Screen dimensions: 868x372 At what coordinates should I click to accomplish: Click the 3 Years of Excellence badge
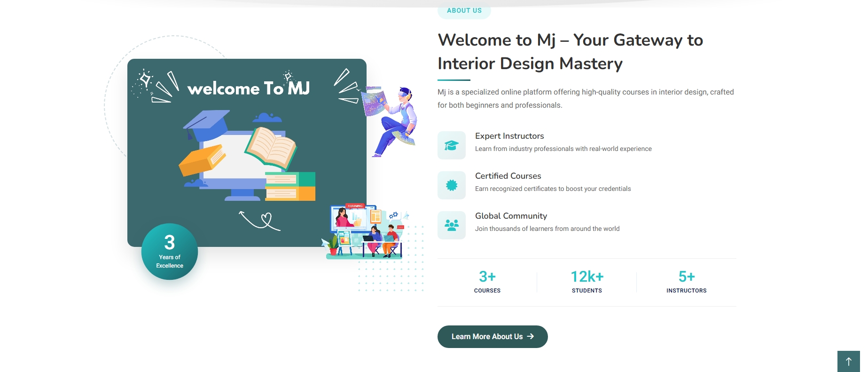pyautogui.click(x=170, y=252)
